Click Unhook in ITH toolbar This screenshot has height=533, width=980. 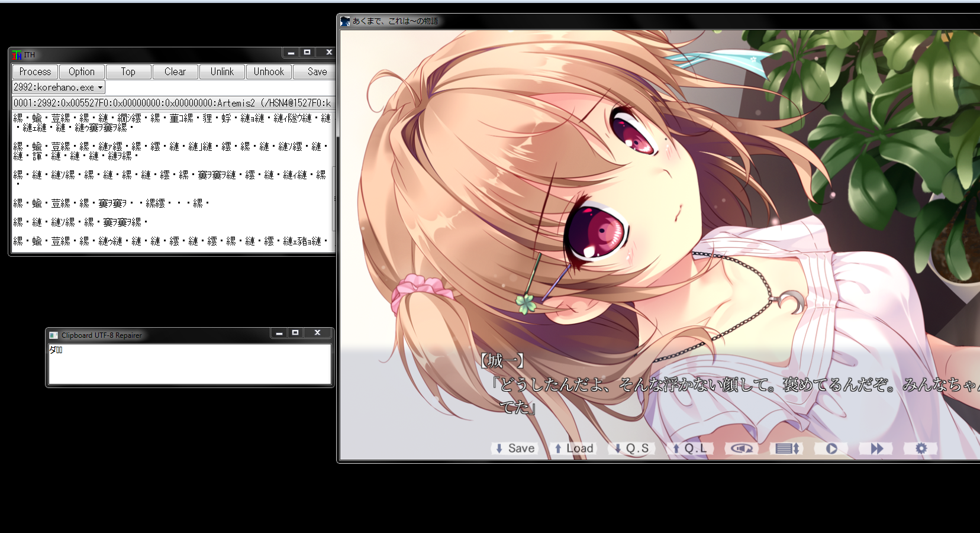(x=269, y=72)
